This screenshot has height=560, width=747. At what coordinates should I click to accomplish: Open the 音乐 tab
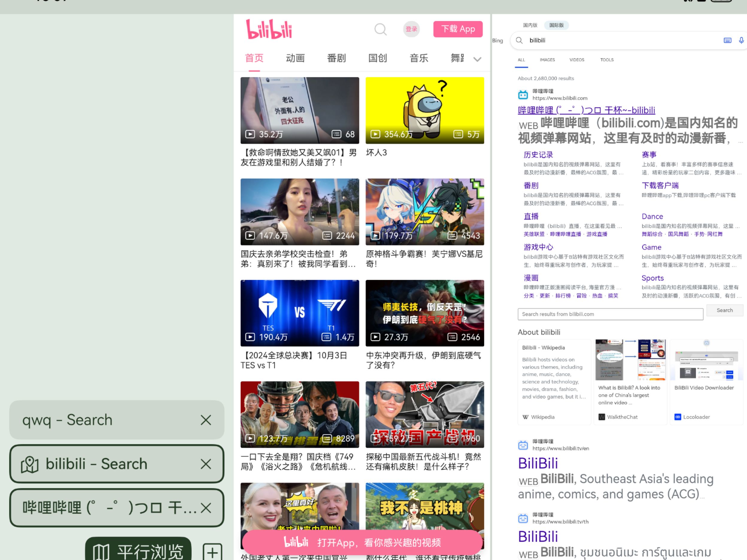(x=419, y=58)
